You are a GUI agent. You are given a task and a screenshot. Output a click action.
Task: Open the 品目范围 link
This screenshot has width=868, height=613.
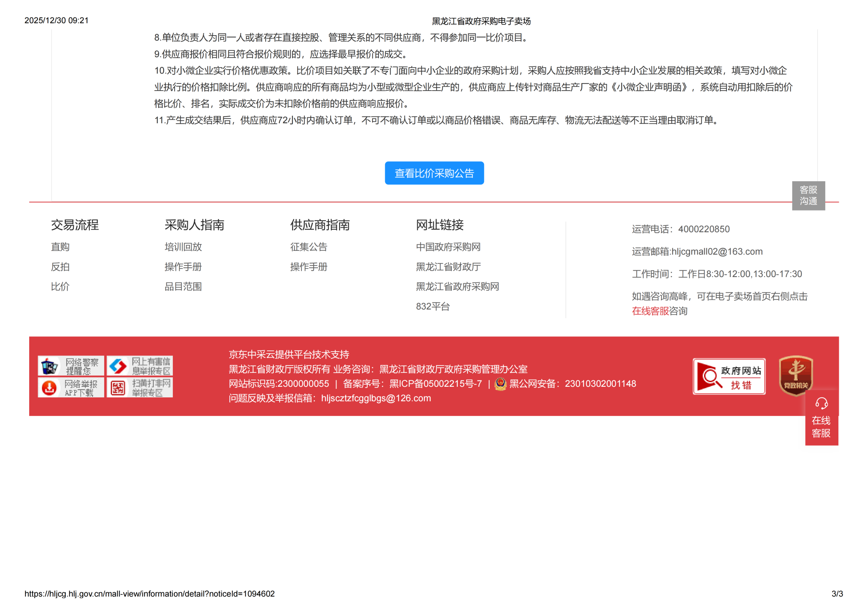point(183,287)
